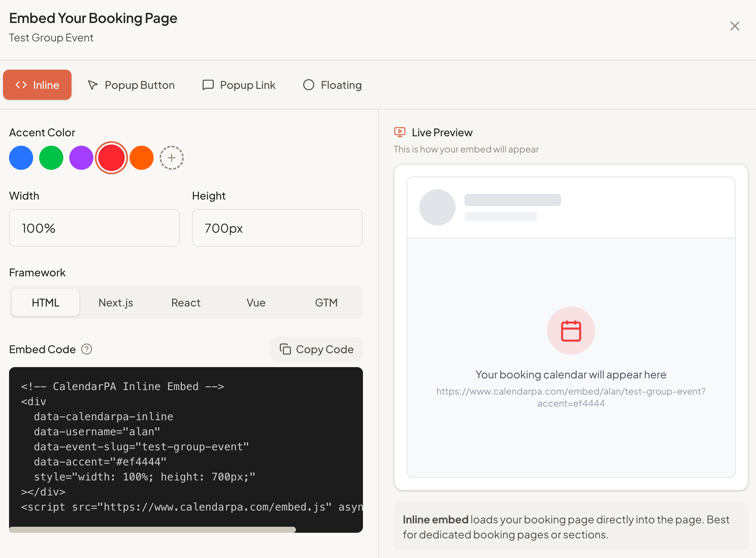Click the Popup Link speech bubble icon
The height and width of the screenshot is (558, 756).
[x=208, y=85]
